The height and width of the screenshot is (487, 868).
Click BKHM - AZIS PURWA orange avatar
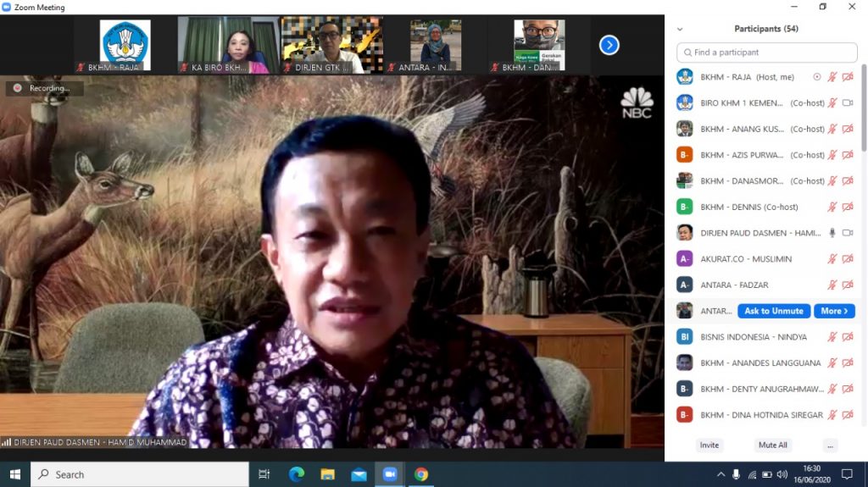685,155
